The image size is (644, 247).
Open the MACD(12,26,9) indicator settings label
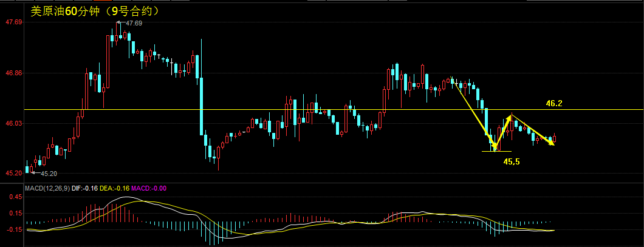click(46, 188)
